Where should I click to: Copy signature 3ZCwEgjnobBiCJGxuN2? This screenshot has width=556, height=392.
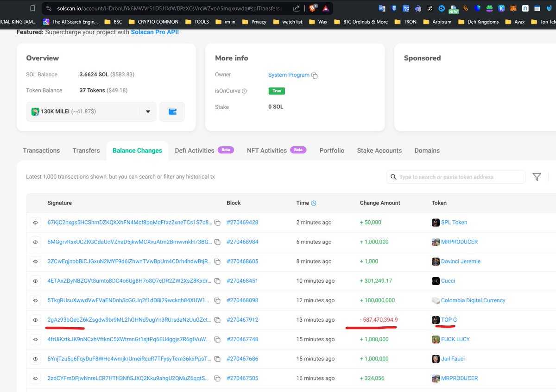coord(217,261)
